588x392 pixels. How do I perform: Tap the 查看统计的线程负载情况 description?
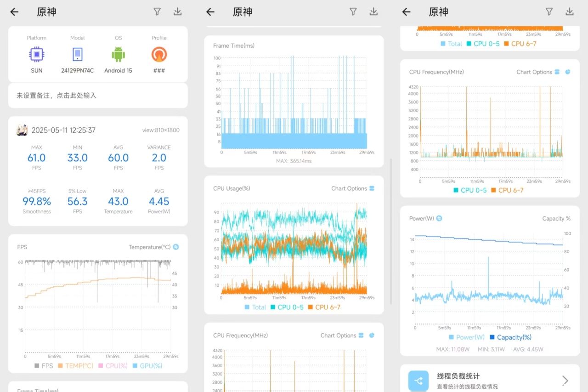pos(467,386)
